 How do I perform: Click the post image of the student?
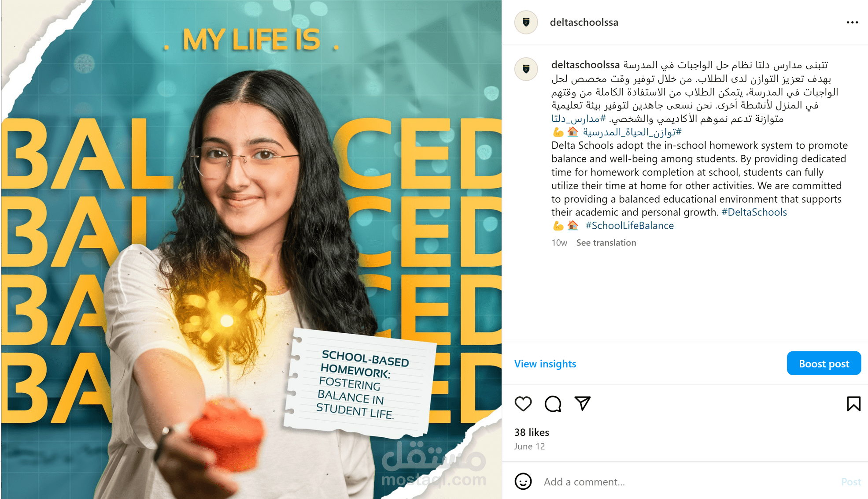(251, 249)
